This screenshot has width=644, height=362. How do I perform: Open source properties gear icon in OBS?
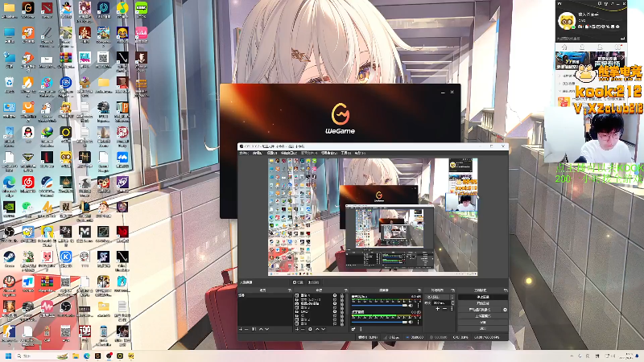coord(310,329)
